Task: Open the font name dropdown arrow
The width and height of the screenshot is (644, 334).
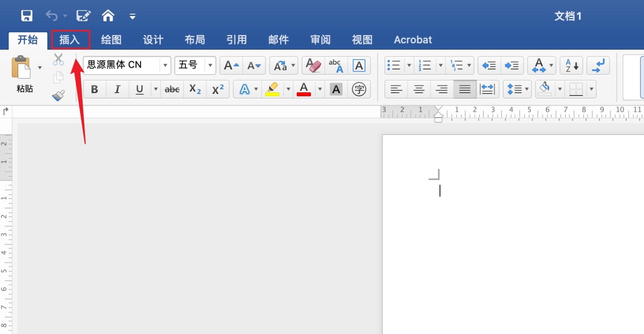Action: pyautogui.click(x=165, y=65)
